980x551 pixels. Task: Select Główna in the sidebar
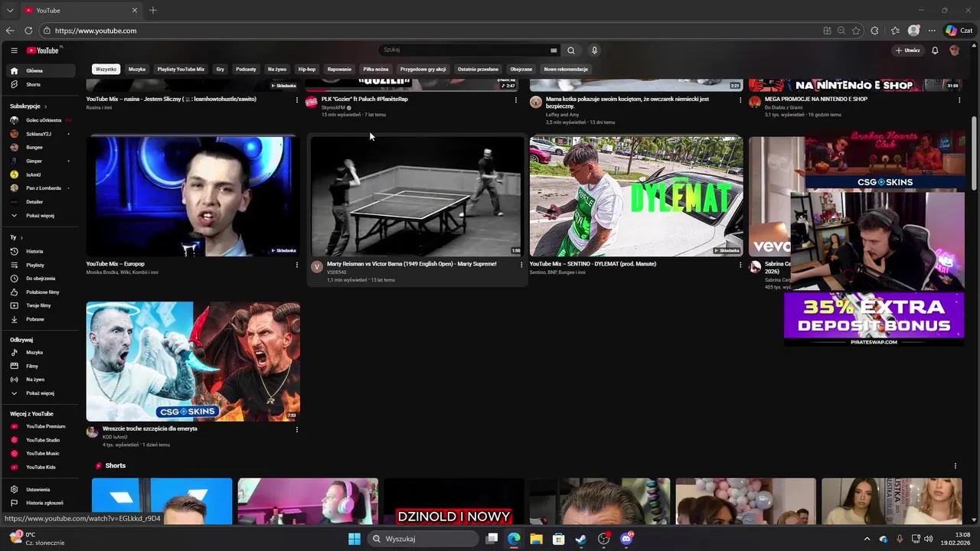click(x=40, y=70)
